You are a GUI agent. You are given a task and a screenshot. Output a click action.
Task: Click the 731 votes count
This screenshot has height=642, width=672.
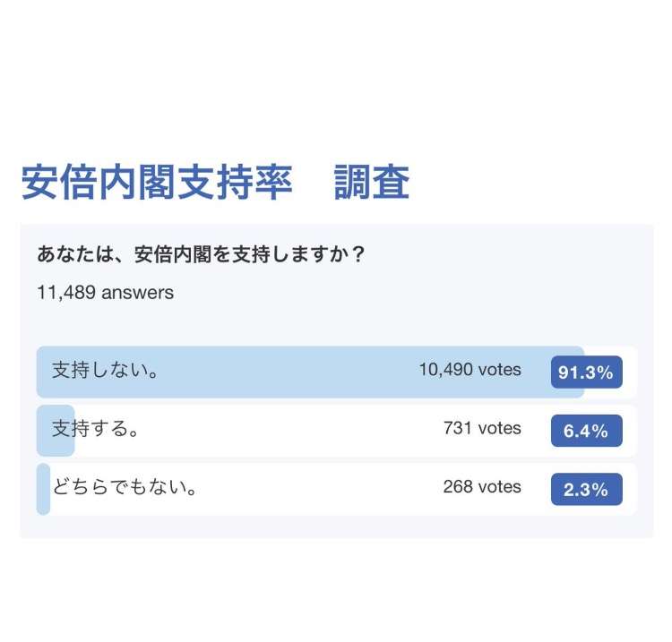click(x=482, y=428)
